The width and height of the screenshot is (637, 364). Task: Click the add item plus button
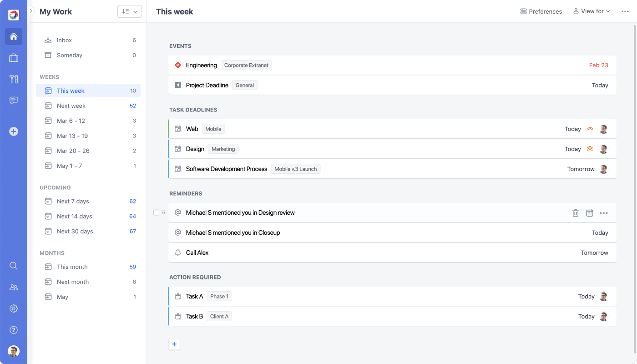pyautogui.click(x=174, y=344)
